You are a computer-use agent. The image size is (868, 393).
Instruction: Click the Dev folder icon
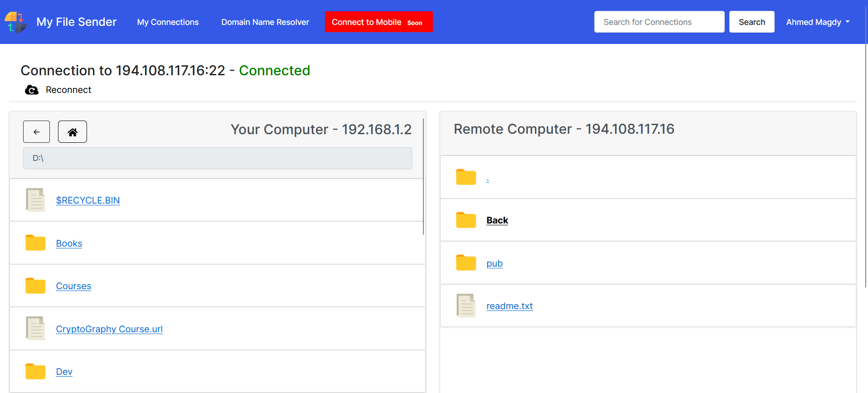(35, 371)
